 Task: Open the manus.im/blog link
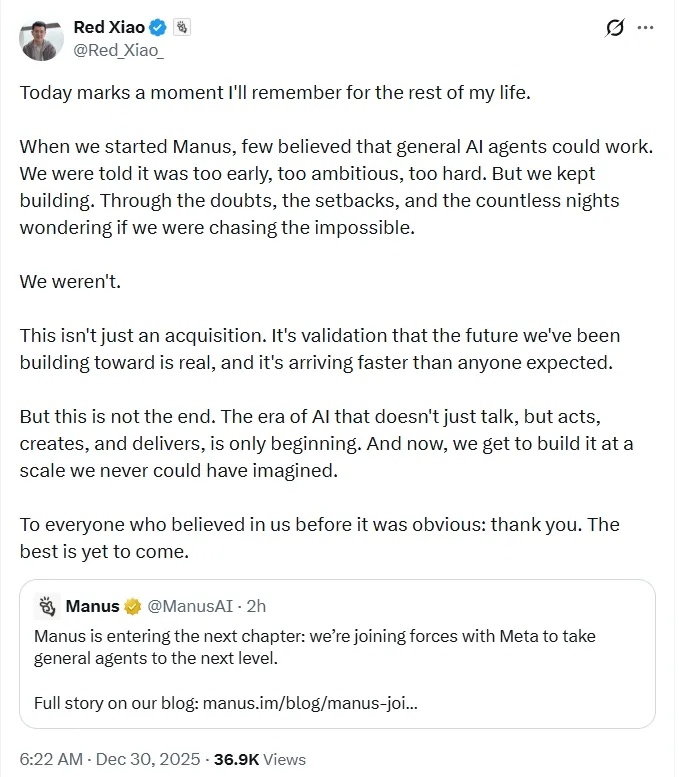(310, 702)
